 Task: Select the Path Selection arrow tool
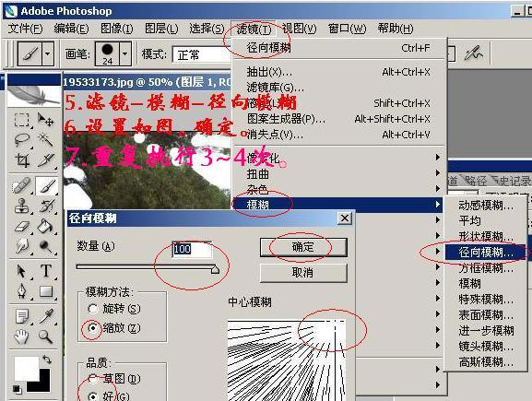(x=21, y=271)
